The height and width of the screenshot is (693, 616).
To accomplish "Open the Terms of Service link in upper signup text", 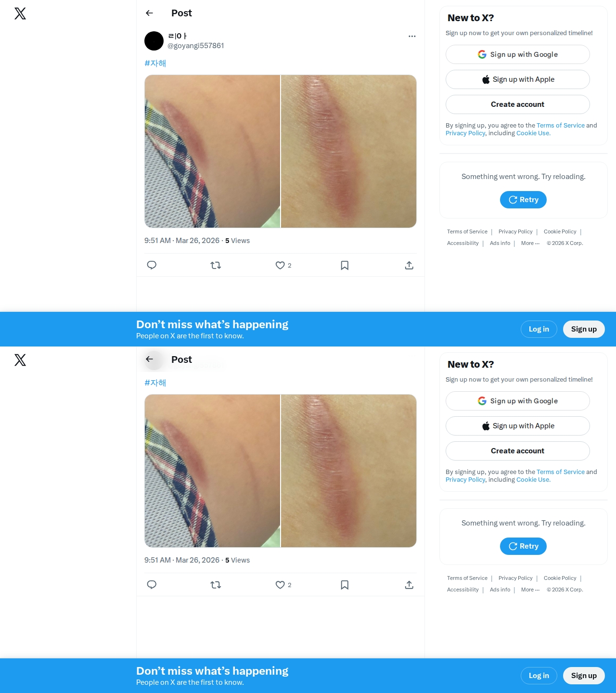I will (561, 125).
